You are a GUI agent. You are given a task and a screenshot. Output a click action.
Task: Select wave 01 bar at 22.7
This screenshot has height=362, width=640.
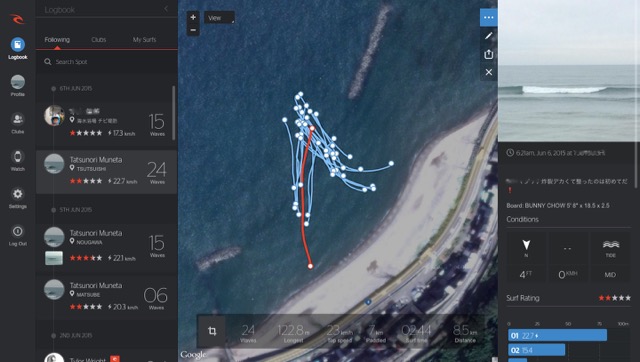point(557,335)
